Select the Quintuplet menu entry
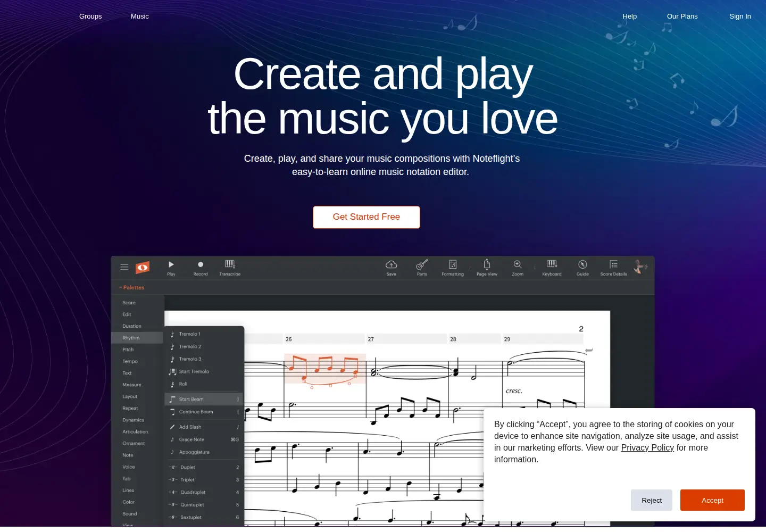The height and width of the screenshot is (532, 766). pos(204,505)
